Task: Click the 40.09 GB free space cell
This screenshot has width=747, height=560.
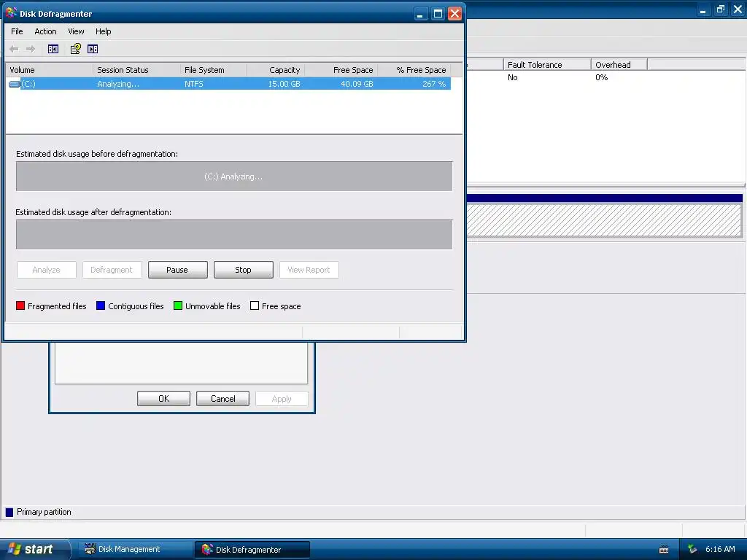Action: pyautogui.click(x=357, y=84)
